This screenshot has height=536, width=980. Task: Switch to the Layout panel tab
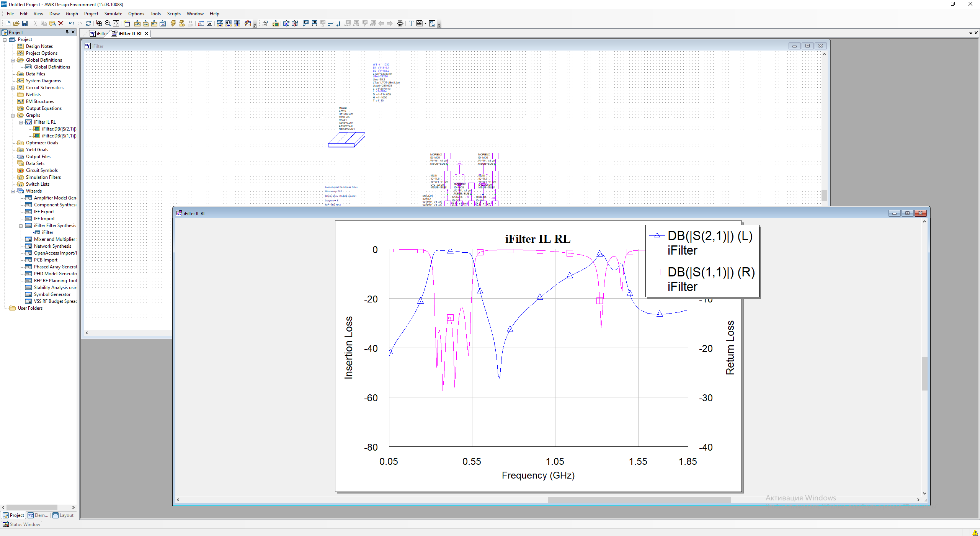click(63, 515)
